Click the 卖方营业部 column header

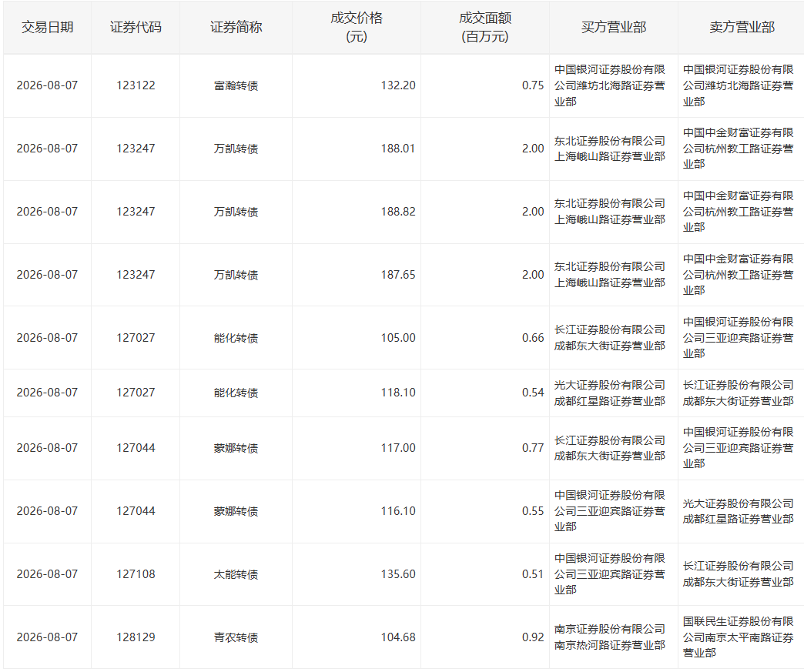tap(742, 27)
